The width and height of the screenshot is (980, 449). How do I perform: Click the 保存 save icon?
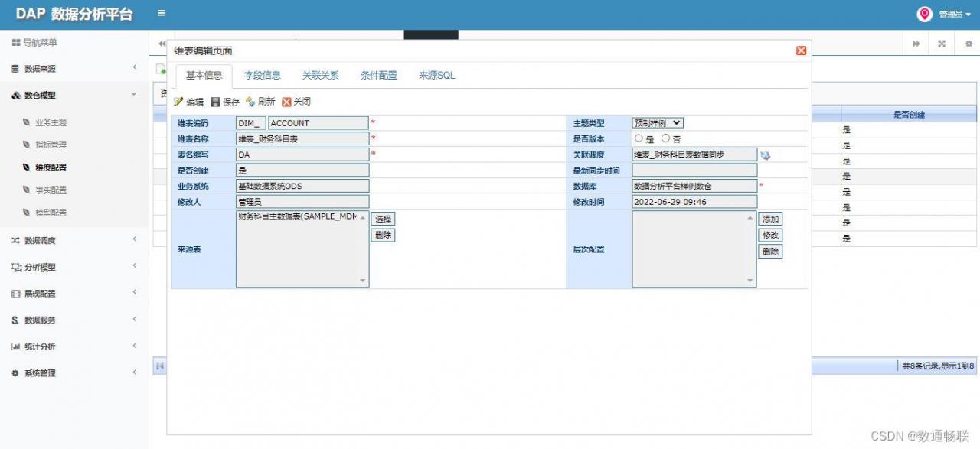click(215, 102)
